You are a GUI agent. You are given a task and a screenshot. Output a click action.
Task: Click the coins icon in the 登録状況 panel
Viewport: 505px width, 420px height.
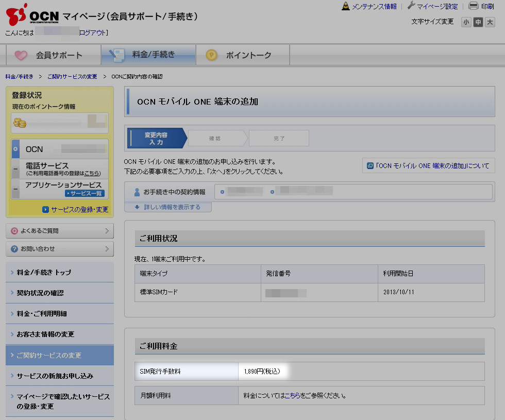pos(20,123)
